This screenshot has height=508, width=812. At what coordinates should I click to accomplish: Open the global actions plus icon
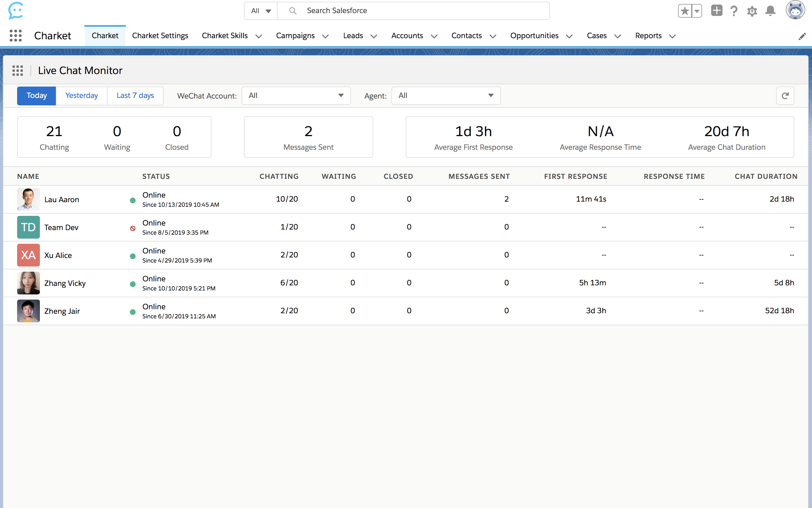click(x=716, y=11)
